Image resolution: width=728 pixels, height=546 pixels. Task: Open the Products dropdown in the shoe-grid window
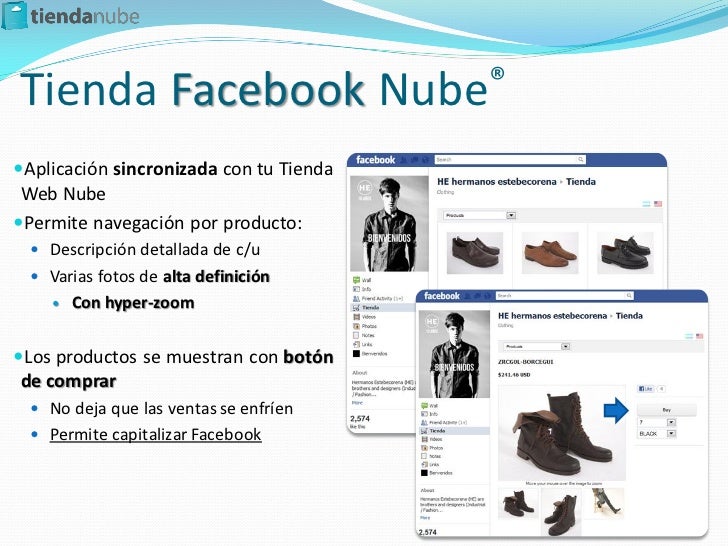pyautogui.click(x=479, y=215)
